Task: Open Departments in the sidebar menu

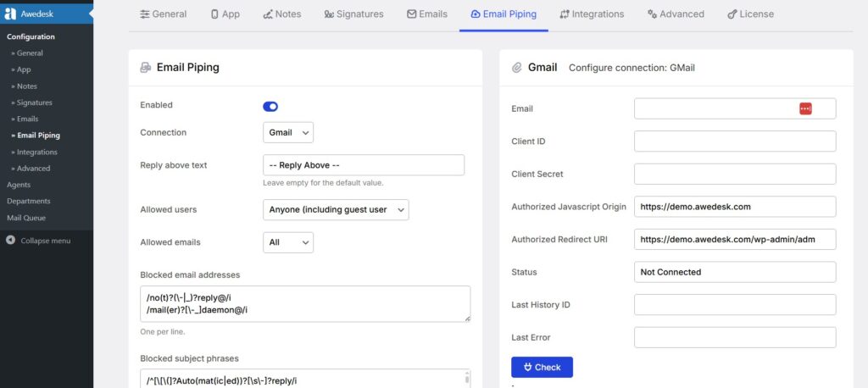Action: pos(29,201)
